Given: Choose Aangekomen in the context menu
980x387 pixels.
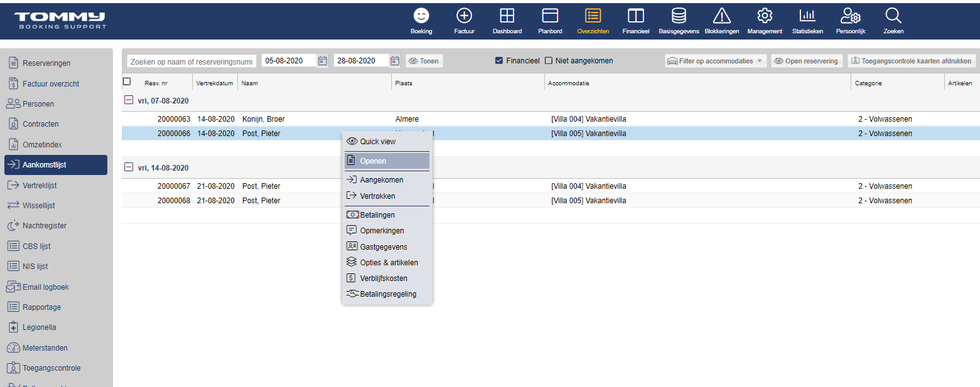Looking at the screenshot, I should [x=387, y=180].
